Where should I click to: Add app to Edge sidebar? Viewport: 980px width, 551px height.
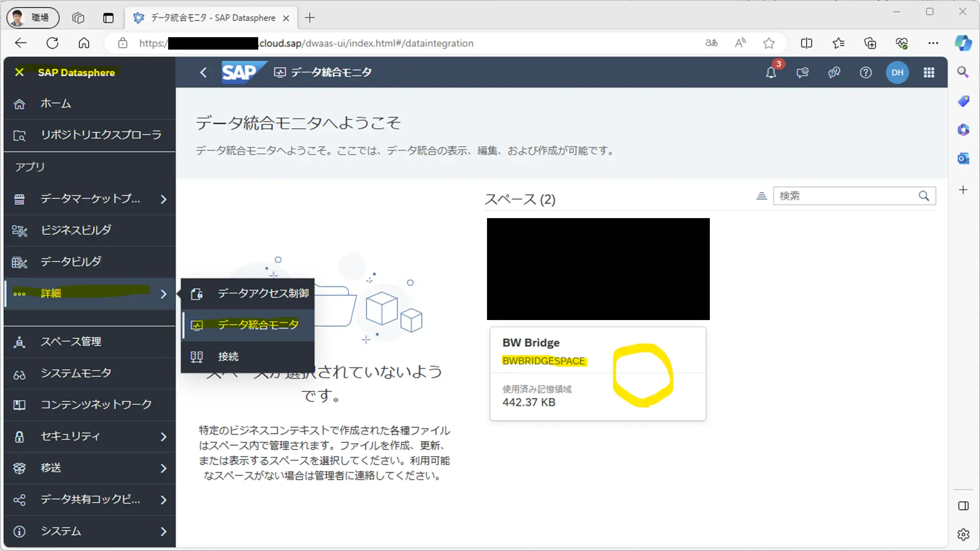coord(963,190)
